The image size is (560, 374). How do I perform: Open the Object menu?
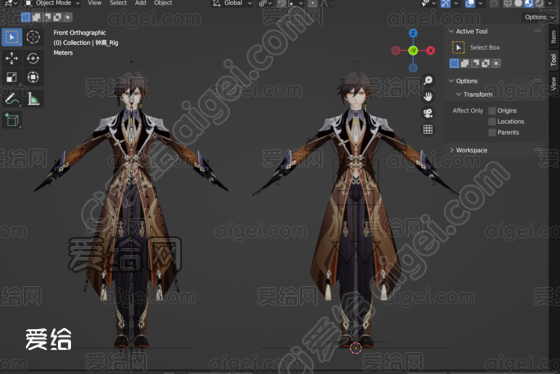pos(163,3)
